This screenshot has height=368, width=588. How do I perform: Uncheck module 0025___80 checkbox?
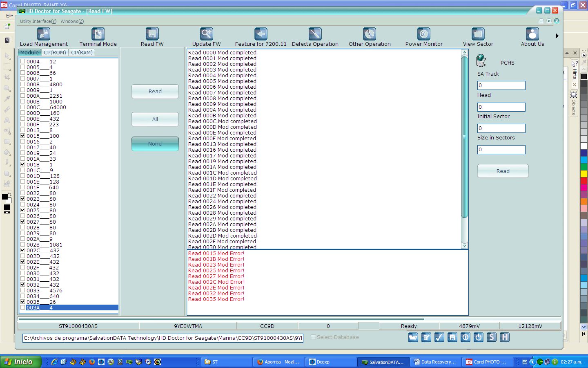pos(23,210)
